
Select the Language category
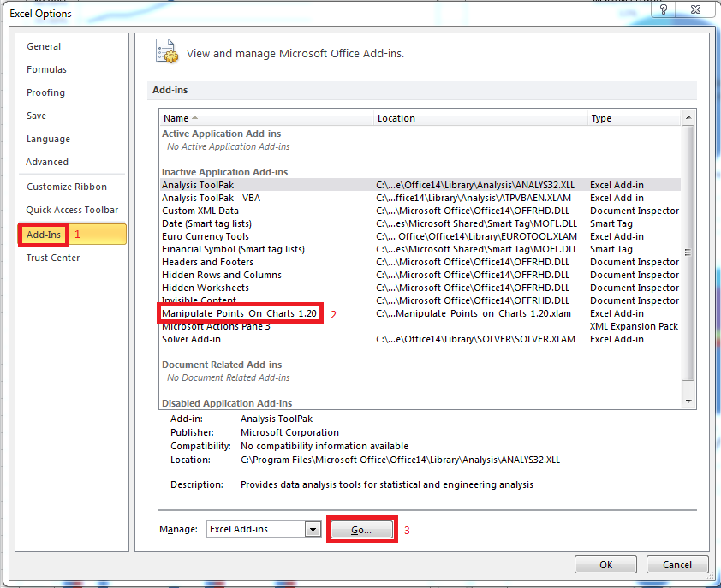(48, 139)
